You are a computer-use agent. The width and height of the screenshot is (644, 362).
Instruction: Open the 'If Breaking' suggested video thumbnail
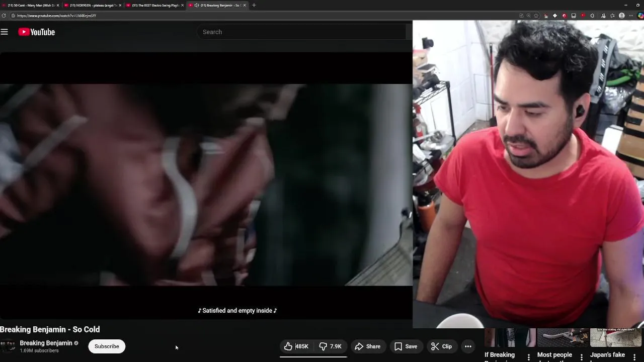[x=510, y=338]
